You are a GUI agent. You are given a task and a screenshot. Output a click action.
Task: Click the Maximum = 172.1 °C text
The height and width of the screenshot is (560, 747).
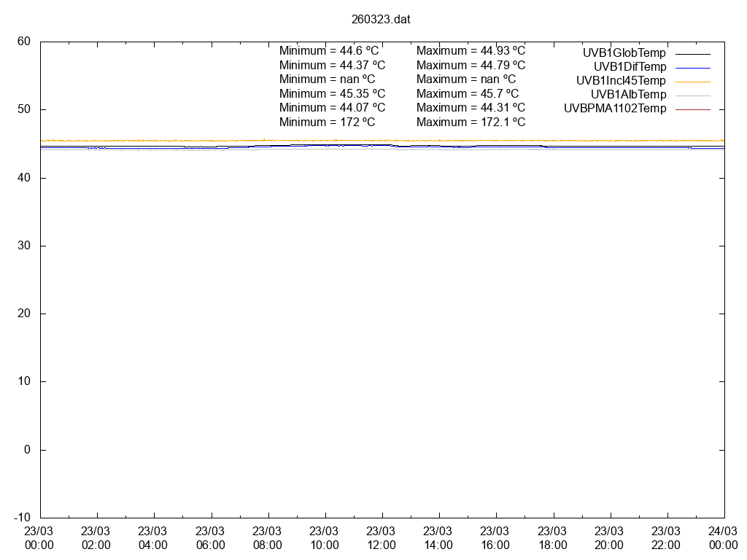tap(471, 122)
